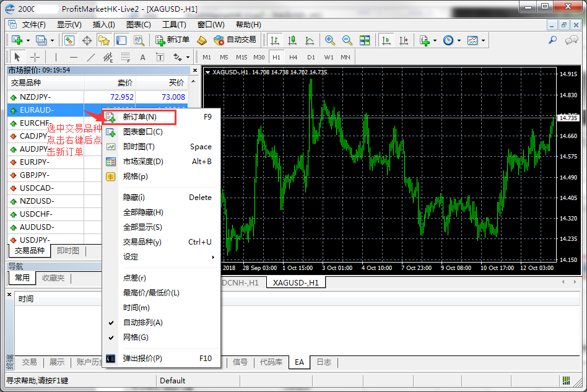Open the 文件(F) menu
The width and height of the screenshot is (587, 392).
[34, 25]
